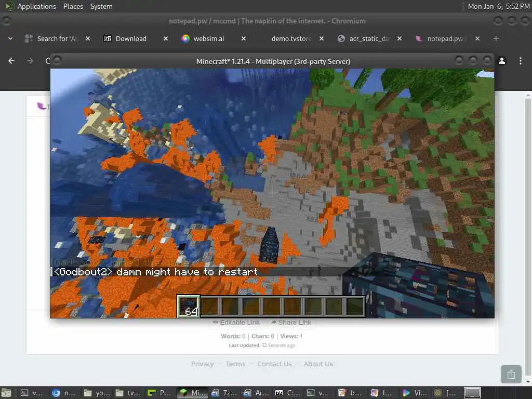Switch to the first "v..." taskbar window
The width and height of the screenshot is (532, 399).
pos(32,393)
